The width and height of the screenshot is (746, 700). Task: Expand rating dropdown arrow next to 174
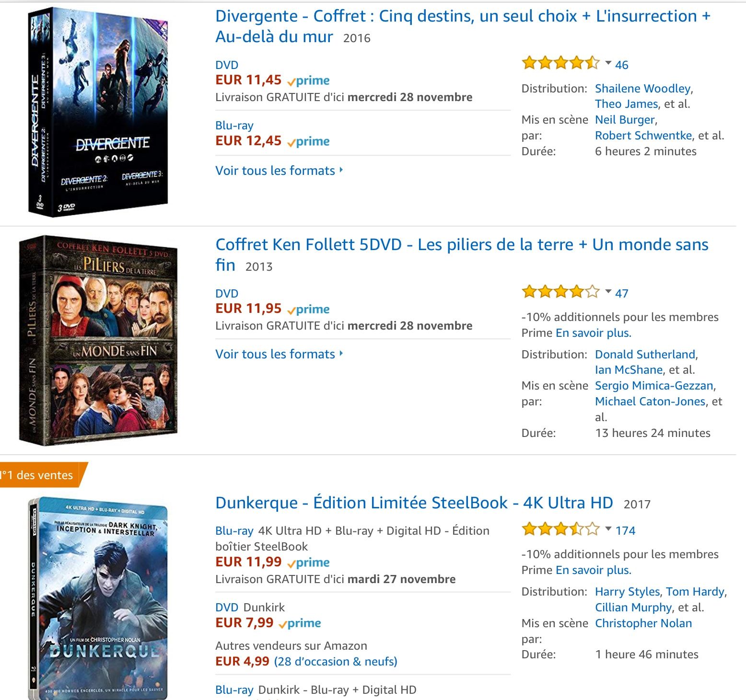coord(608,529)
